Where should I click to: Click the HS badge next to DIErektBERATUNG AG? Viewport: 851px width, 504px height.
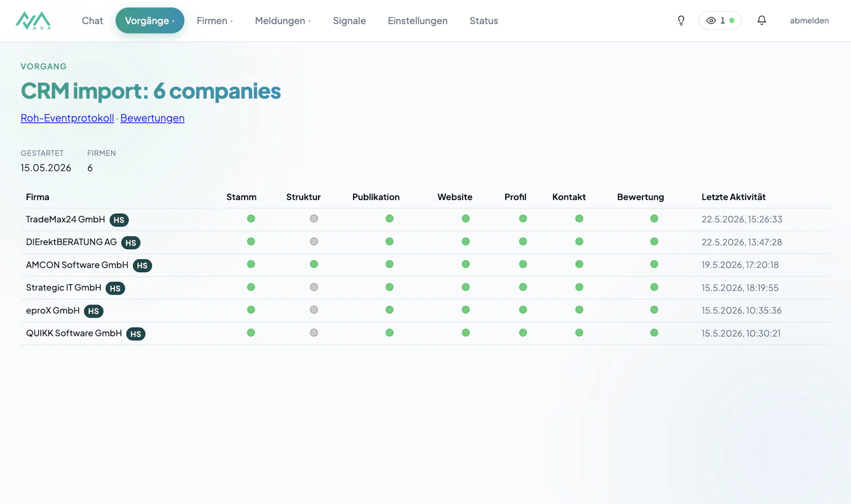coord(131,243)
